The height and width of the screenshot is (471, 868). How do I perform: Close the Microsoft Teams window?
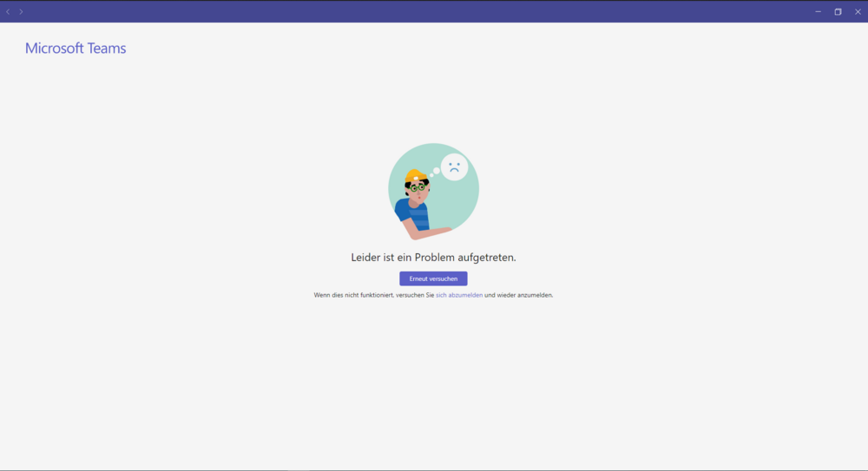coord(858,11)
